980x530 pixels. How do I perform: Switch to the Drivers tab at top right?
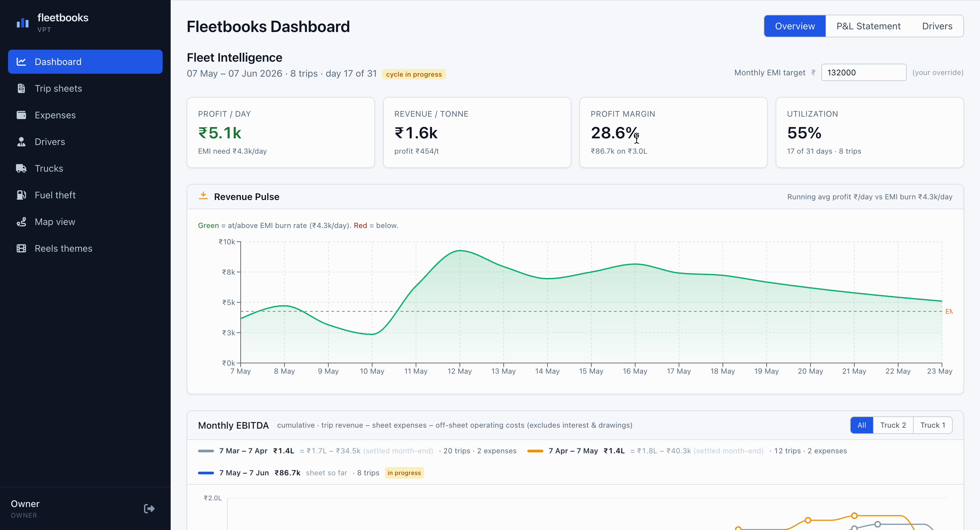point(937,26)
